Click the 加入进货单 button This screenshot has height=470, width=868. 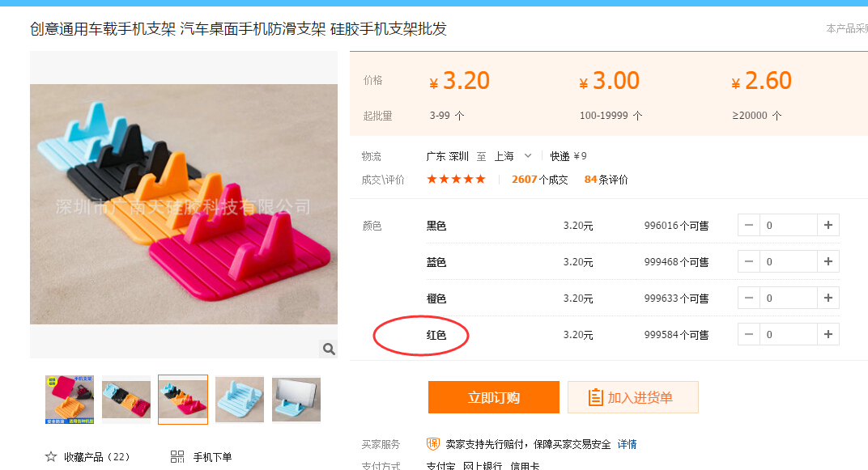click(632, 397)
